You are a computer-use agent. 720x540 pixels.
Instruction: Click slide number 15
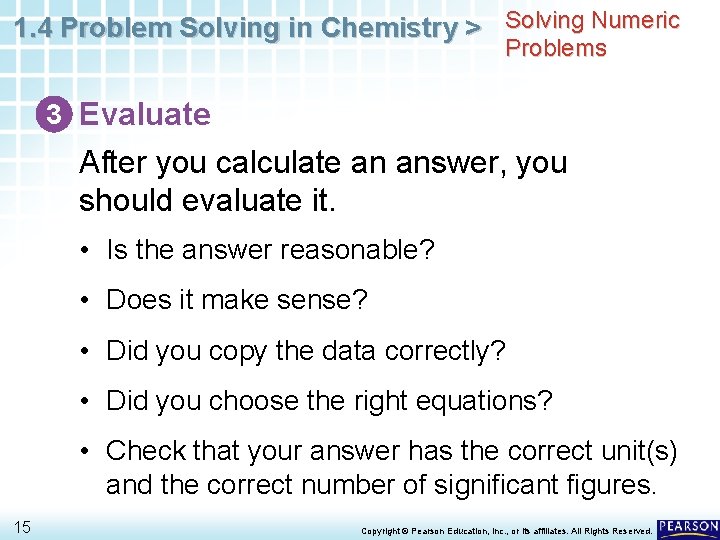tap(23, 526)
